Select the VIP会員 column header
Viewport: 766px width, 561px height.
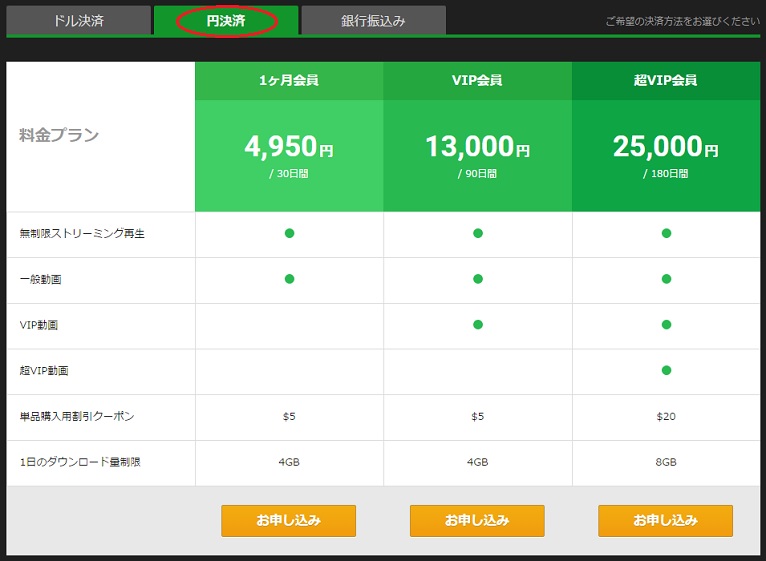[477, 81]
